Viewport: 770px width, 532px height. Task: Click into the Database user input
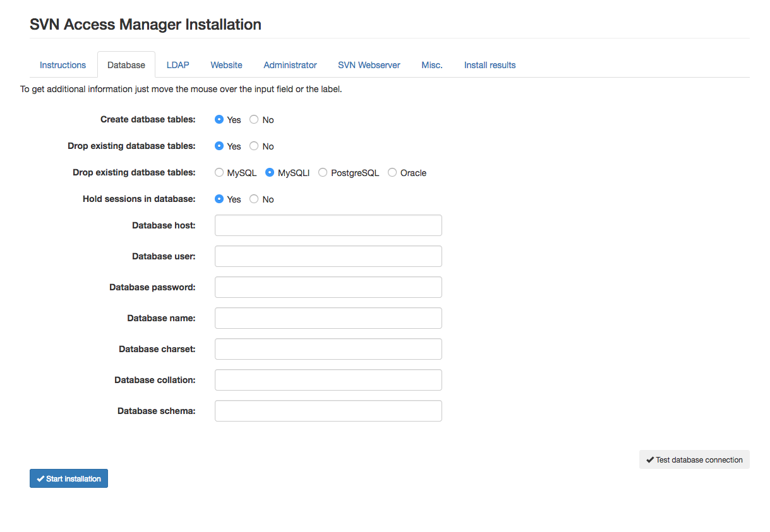click(328, 256)
